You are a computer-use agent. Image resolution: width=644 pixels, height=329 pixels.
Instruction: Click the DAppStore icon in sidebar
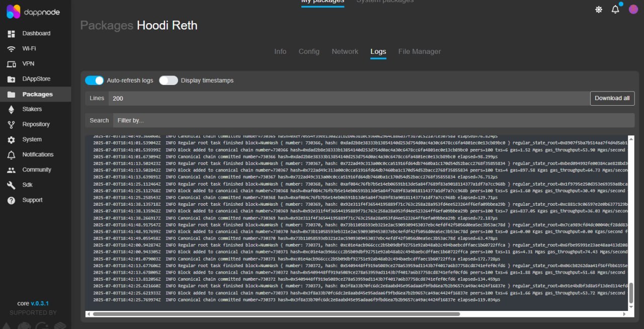[x=12, y=79]
